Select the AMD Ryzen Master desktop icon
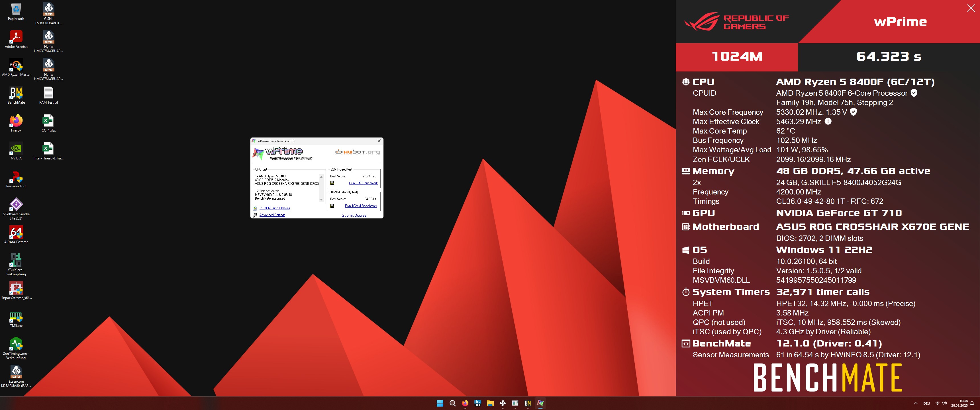This screenshot has width=980, height=410. point(16,67)
